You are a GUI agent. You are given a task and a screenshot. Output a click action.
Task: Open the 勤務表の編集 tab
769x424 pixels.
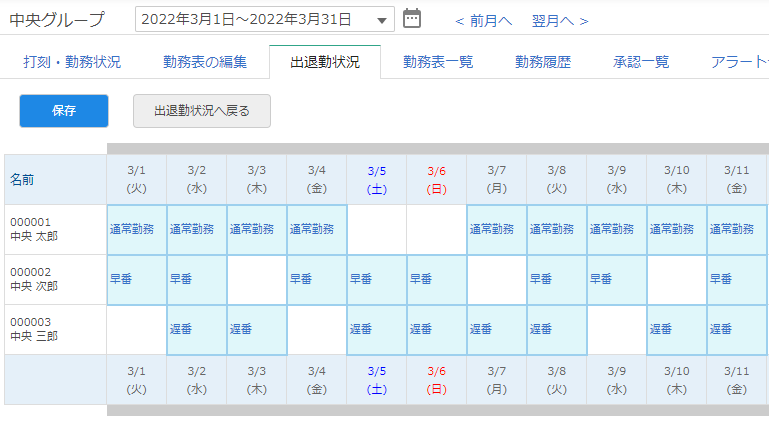pos(205,62)
